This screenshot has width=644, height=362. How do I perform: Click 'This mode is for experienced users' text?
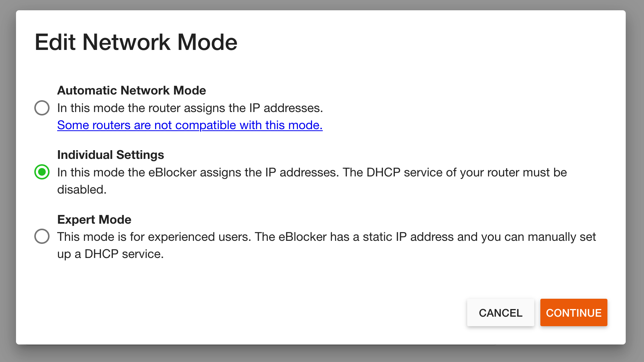[x=154, y=237]
